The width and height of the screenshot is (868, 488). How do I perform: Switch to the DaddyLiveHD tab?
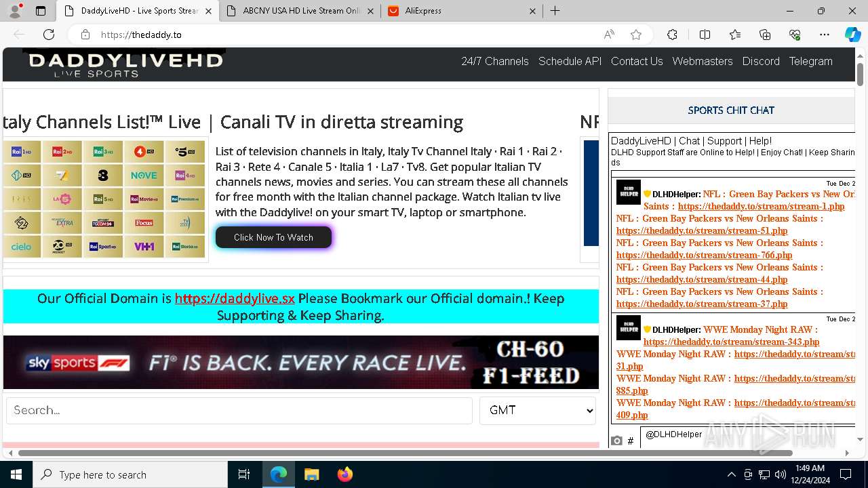pyautogui.click(x=138, y=11)
